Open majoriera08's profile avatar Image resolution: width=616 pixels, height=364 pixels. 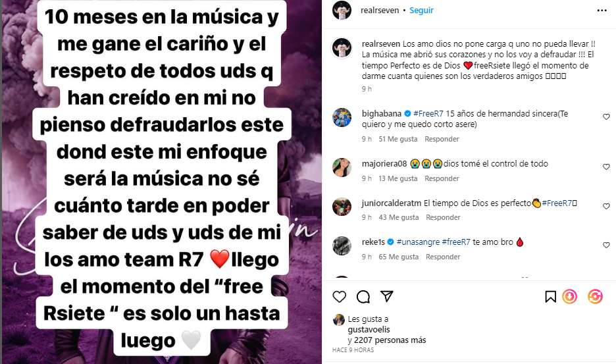point(342,167)
